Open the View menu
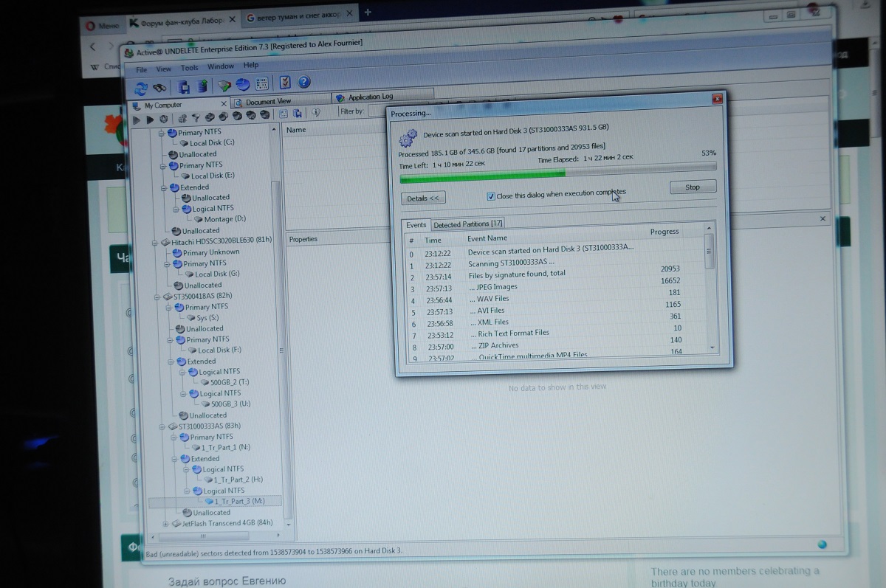 [x=164, y=69]
